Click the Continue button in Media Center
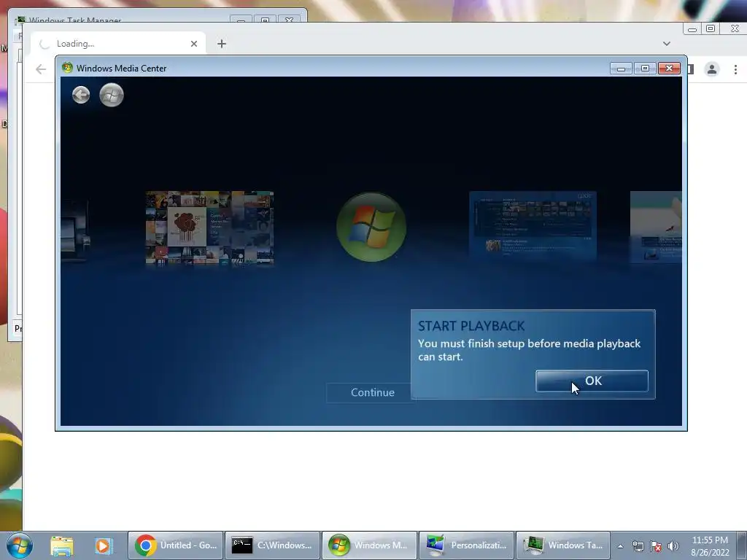 (x=373, y=392)
